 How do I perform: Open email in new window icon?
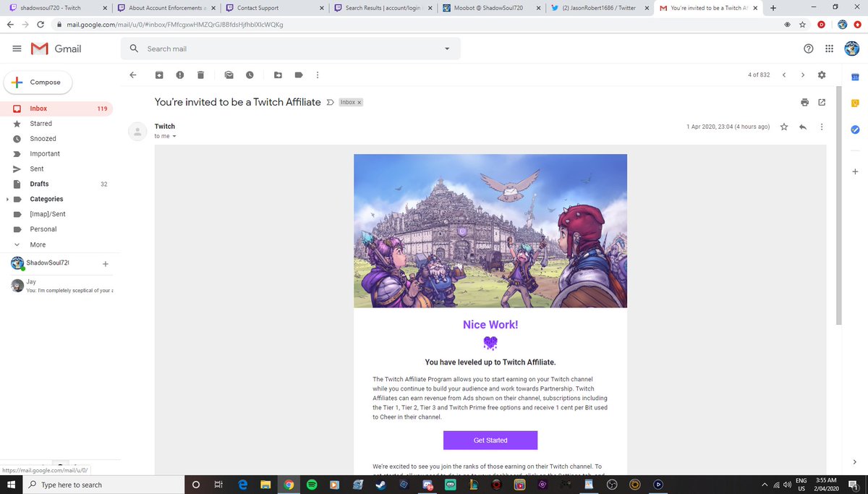822,102
